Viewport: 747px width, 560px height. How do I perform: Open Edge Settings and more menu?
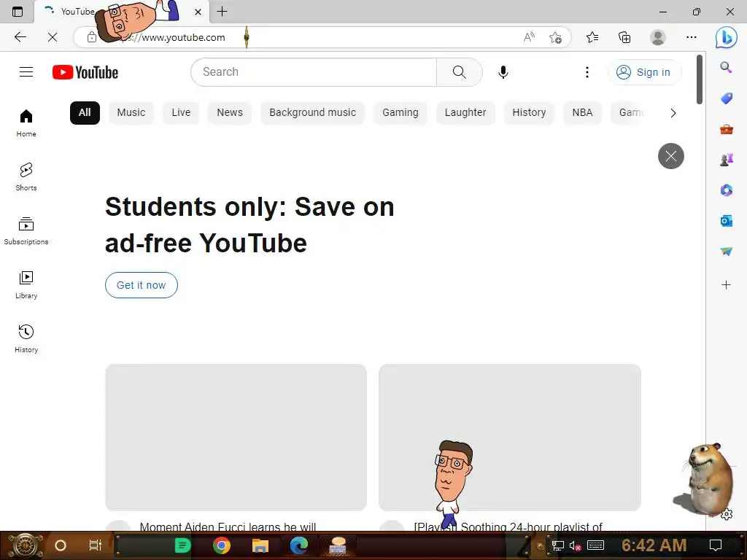pos(692,37)
